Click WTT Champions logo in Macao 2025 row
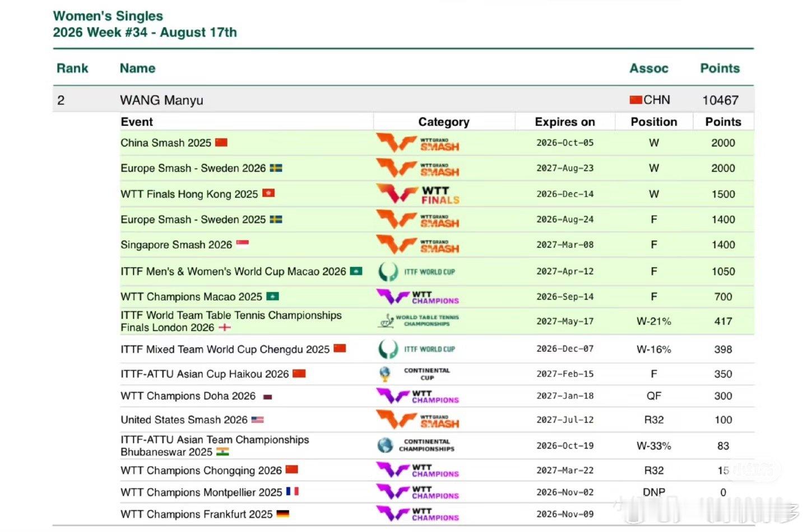Viewport: 807px width, 532px height. [x=418, y=297]
